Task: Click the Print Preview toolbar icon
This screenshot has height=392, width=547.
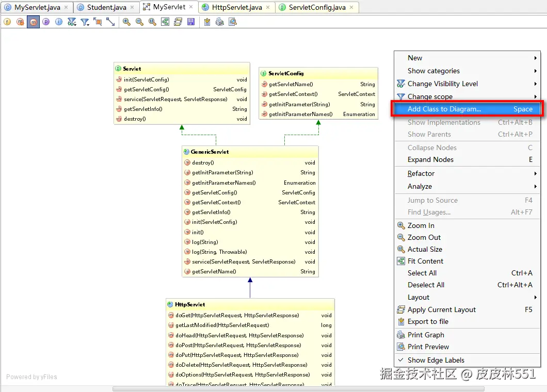Action: (233, 22)
